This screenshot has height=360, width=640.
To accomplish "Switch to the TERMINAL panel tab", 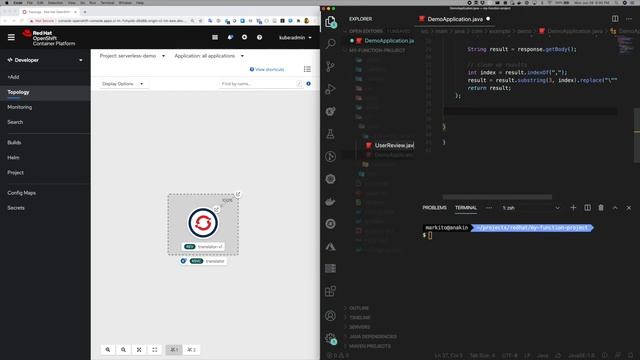I will [x=466, y=207].
